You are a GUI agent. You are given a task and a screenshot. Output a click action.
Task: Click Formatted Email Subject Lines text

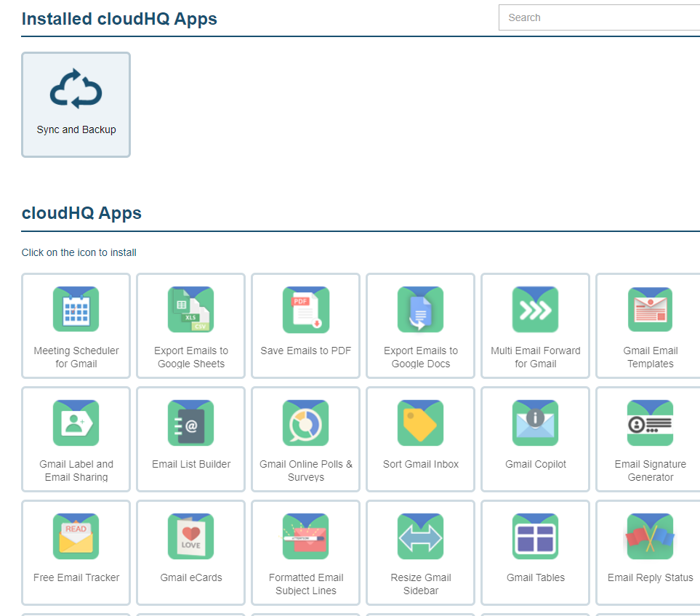coord(306,584)
